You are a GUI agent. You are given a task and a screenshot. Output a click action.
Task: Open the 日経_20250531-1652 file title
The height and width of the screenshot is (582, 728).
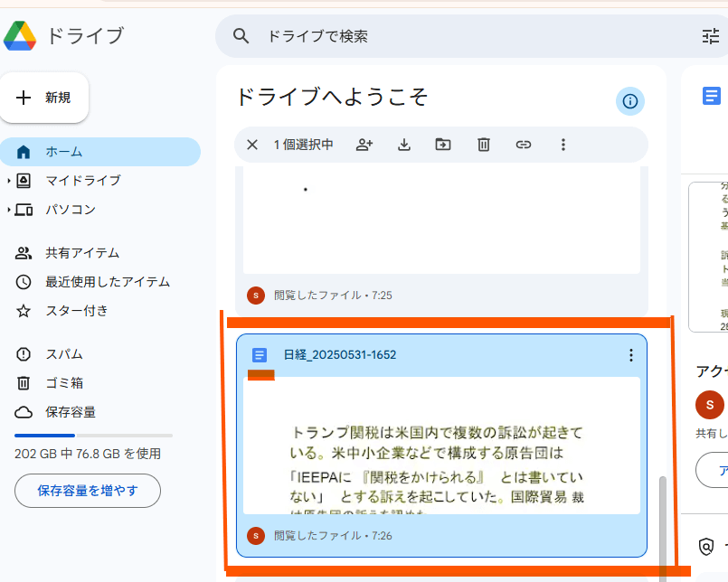[340, 355]
